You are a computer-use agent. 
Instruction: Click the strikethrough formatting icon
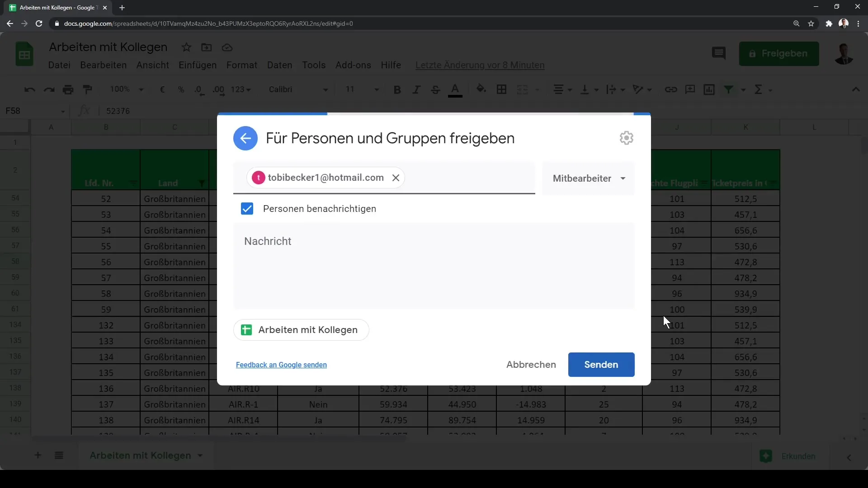(436, 89)
